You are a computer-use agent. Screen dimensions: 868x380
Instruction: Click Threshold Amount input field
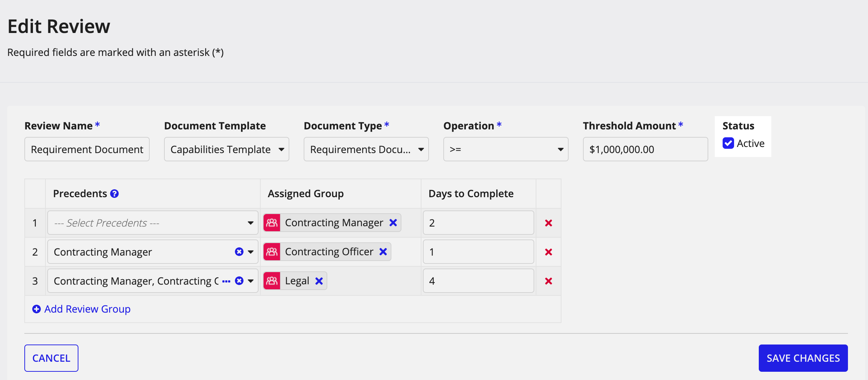(x=645, y=149)
